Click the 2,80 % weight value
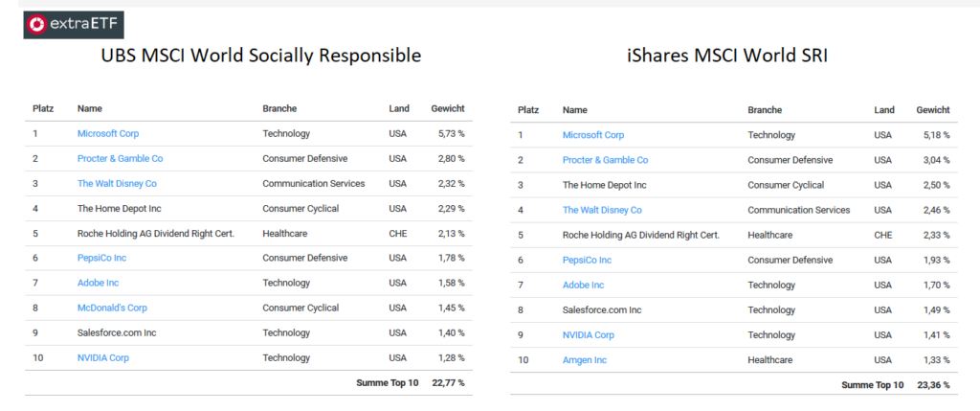980x411 pixels. point(452,158)
